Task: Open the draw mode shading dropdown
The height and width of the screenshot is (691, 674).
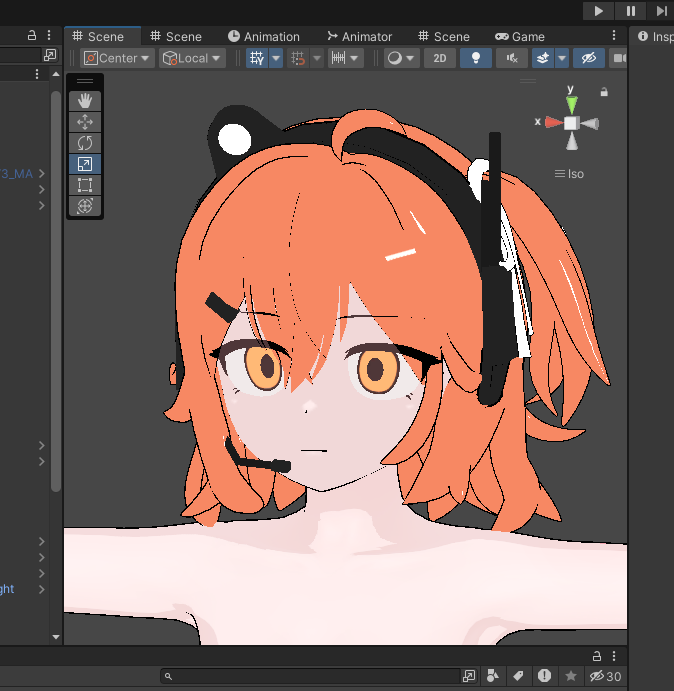Action: (402, 58)
